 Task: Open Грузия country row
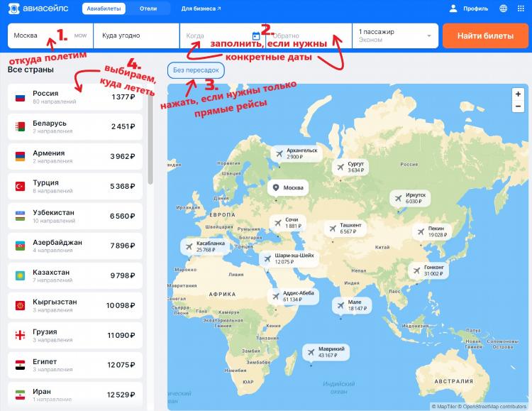(x=75, y=335)
